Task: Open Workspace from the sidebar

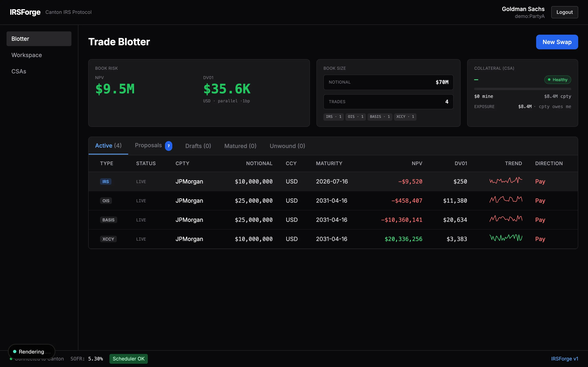Action: point(27,55)
